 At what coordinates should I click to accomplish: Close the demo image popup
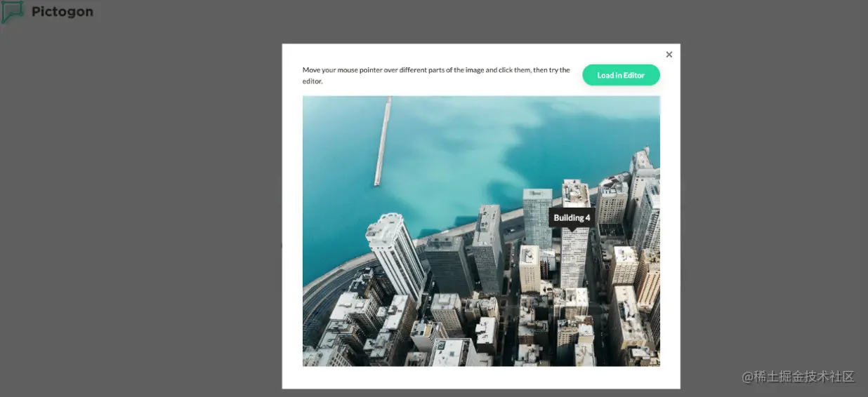pyautogui.click(x=669, y=55)
